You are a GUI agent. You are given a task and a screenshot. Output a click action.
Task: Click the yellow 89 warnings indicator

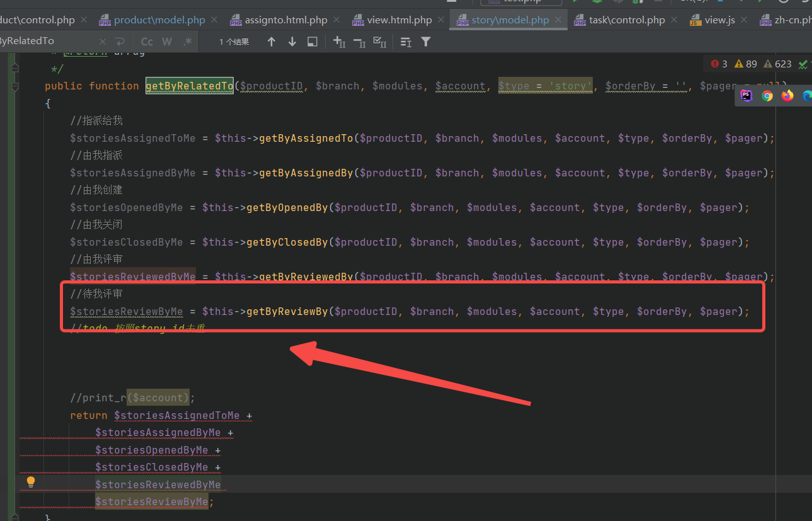click(x=746, y=64)
